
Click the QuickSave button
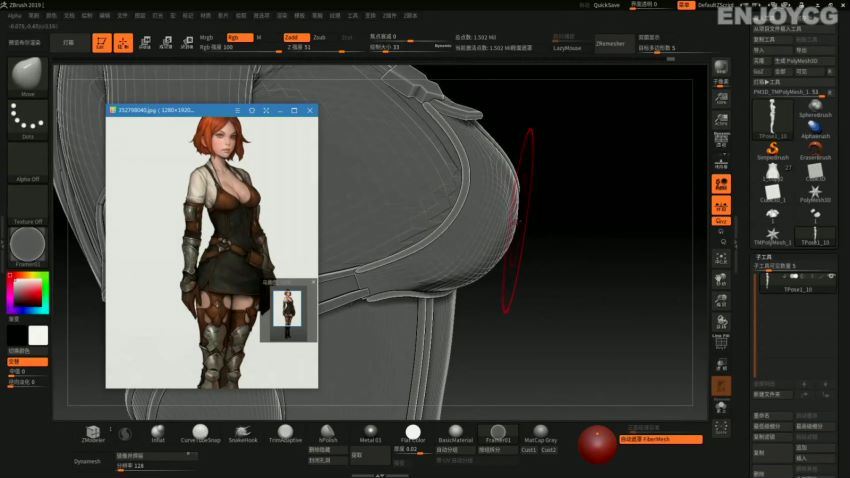(606, 5)
